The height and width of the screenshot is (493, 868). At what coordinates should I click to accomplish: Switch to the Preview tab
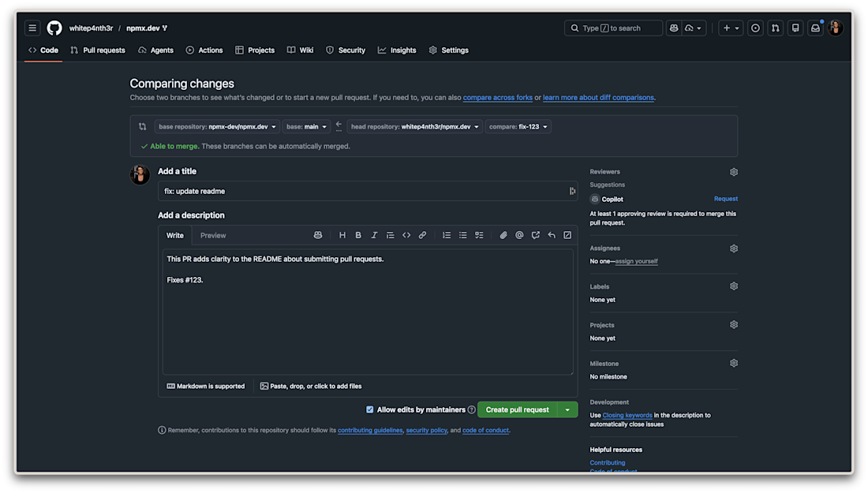tap(213, 235)
